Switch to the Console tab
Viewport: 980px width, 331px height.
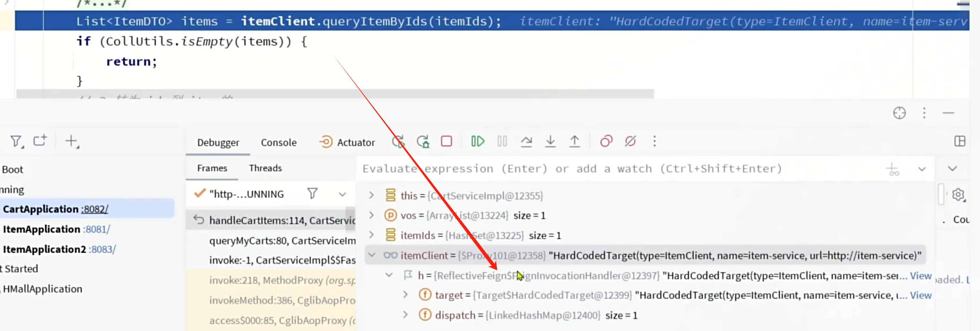click(x=278, y=143)
